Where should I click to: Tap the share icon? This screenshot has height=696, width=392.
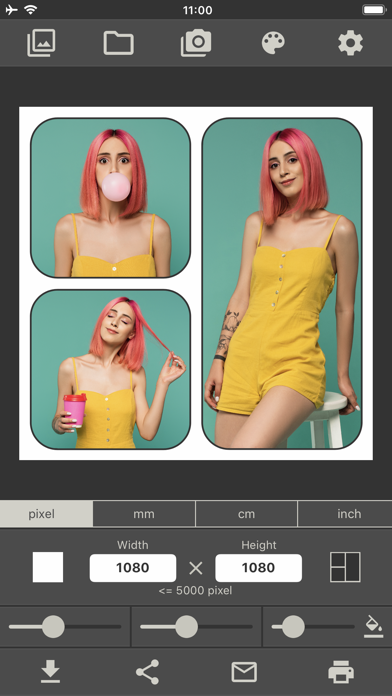[147, 672]
